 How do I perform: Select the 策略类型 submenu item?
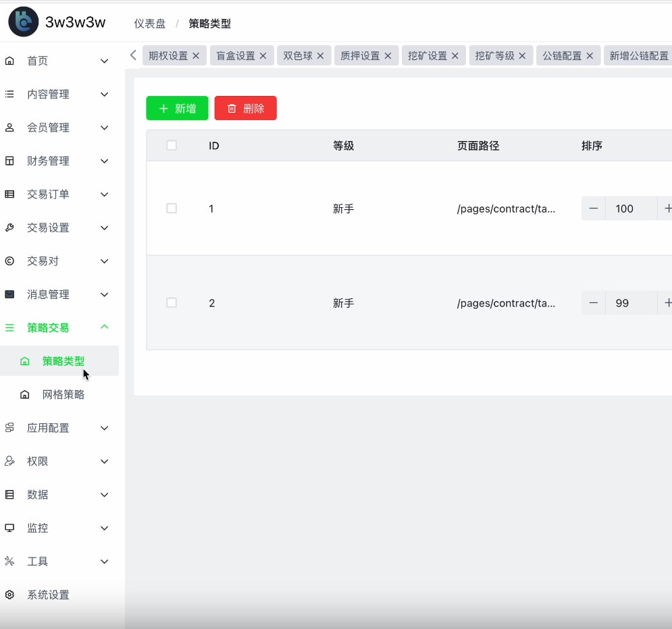click(x=59, y=361)
